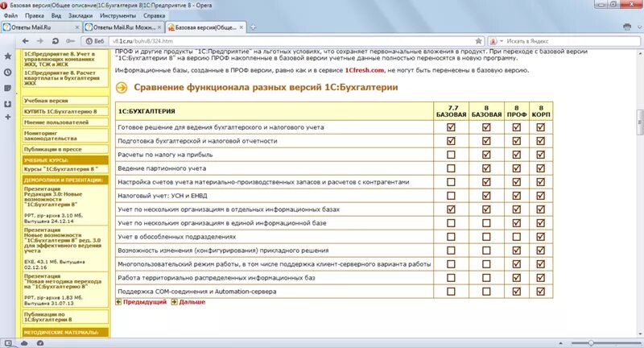Toggle the 8 ПРОФ checkbox for Налоговый учет: УСН и ЕНВД
Screen dimensions: 644x348
517,196
